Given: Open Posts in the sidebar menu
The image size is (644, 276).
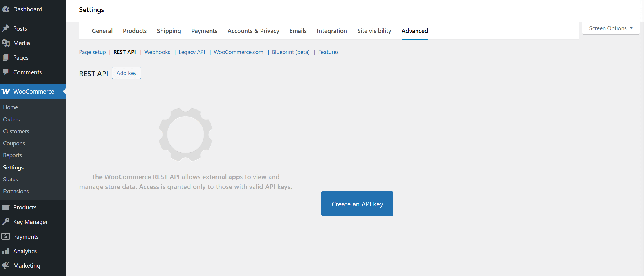Looking at the screenshot, I should (20, 28).
